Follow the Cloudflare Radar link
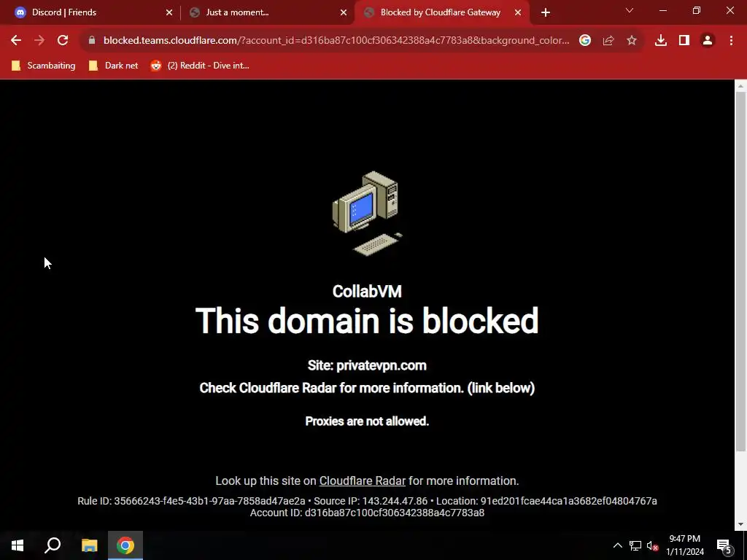The image size is (747, 560). coord(362,481)
